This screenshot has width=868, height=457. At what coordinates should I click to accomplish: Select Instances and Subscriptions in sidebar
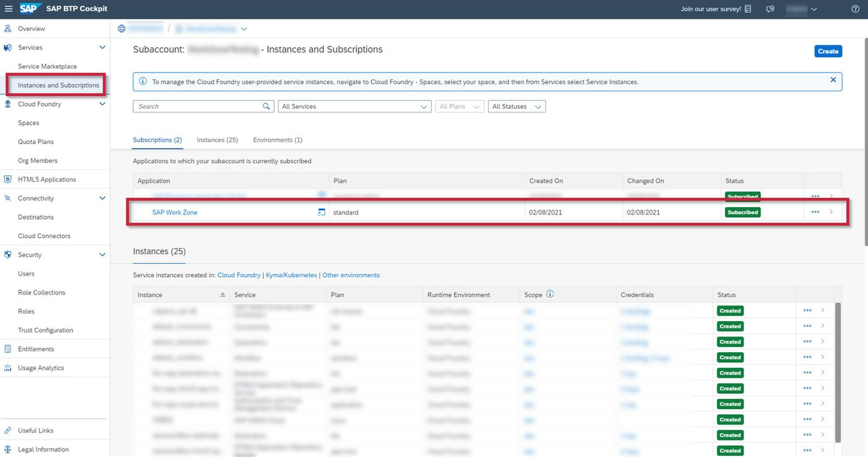pyautogui.click(x=58, y=85)
